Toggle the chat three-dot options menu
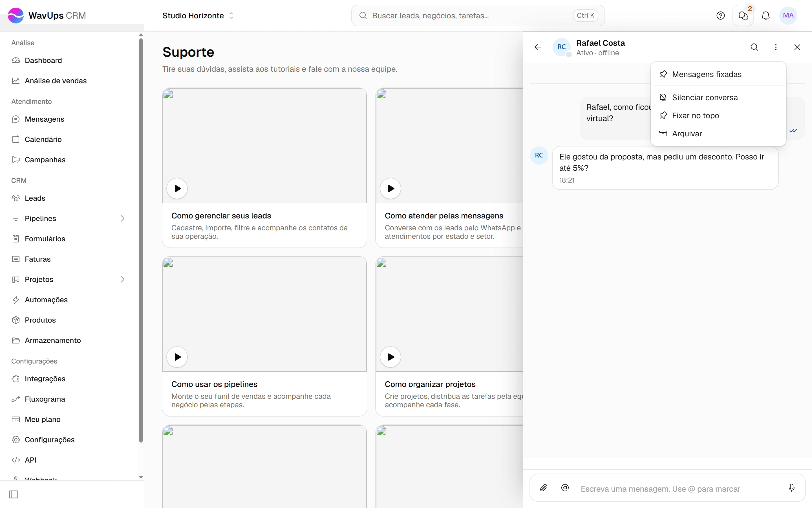 point(776,47)
